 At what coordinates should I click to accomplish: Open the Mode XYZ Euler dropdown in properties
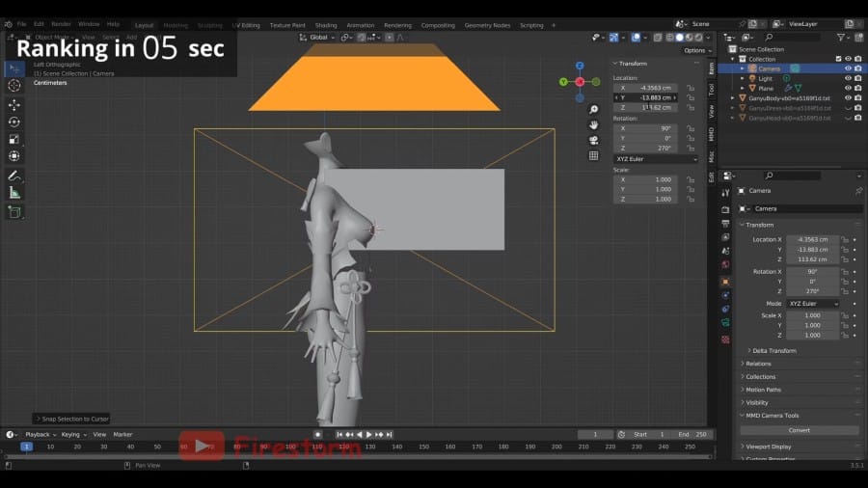point(813,304)
